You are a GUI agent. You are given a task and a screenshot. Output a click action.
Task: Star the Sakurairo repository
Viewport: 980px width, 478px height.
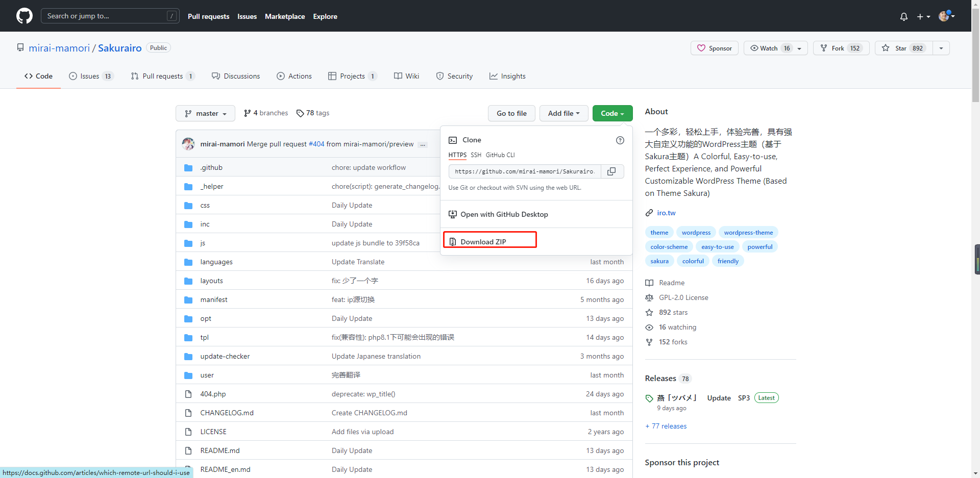(904, 48)
